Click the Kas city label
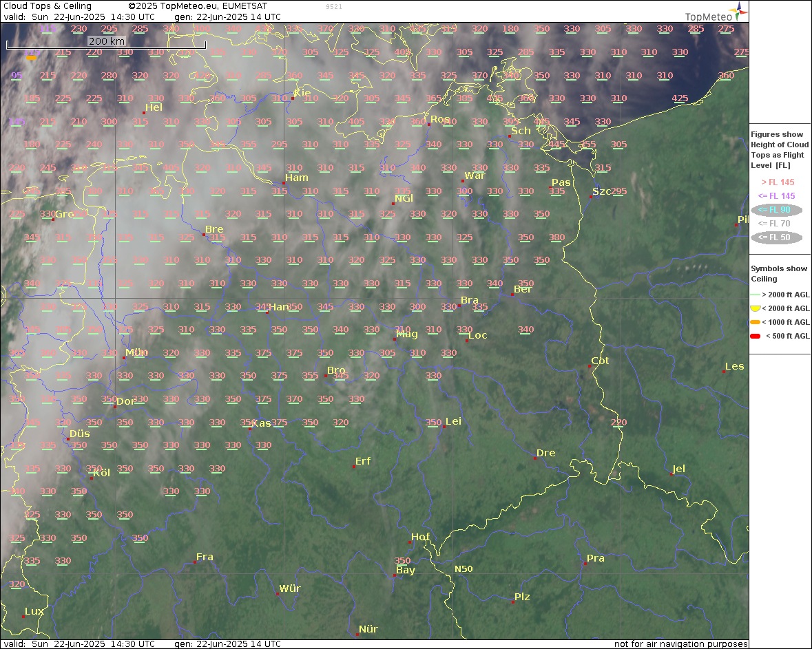Viewport: 812px width, 649px height. pyautogui.click(x=262, y=423)
